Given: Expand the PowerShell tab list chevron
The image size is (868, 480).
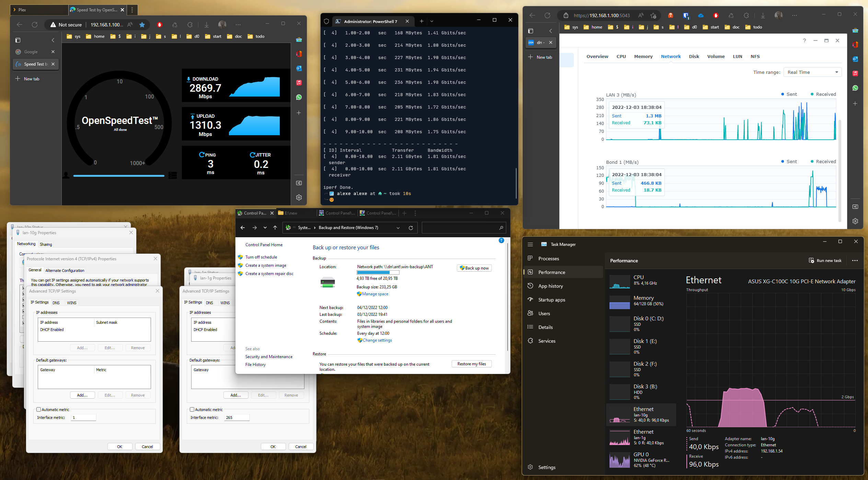Looking at the screenshot, I should (x=432, y=21).
